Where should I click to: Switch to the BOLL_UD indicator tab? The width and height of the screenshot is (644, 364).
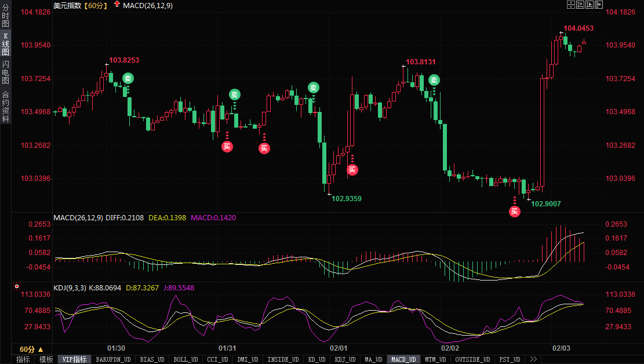point(185,359)
